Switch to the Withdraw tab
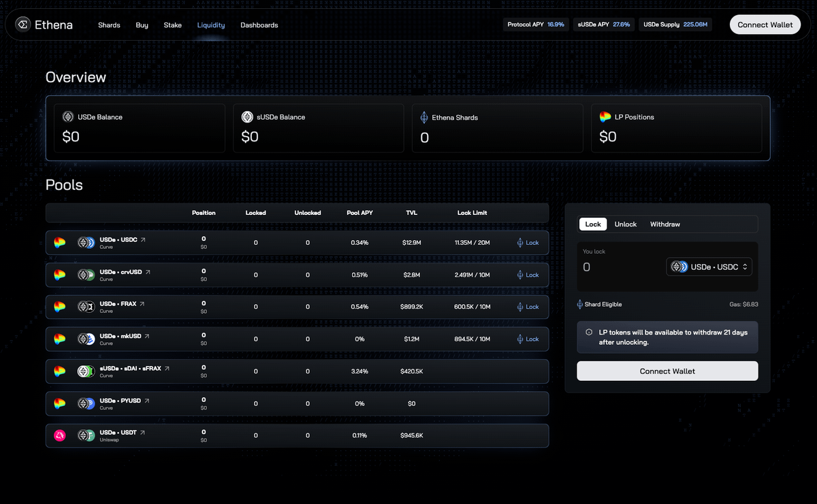This screenshot has width=817, height=504. [665, 224]
